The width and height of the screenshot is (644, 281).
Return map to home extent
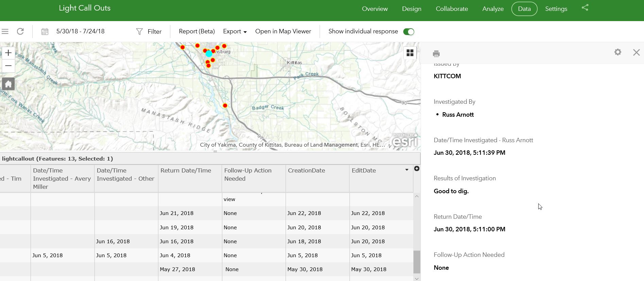pyautogui.click(x=8, y=84)
